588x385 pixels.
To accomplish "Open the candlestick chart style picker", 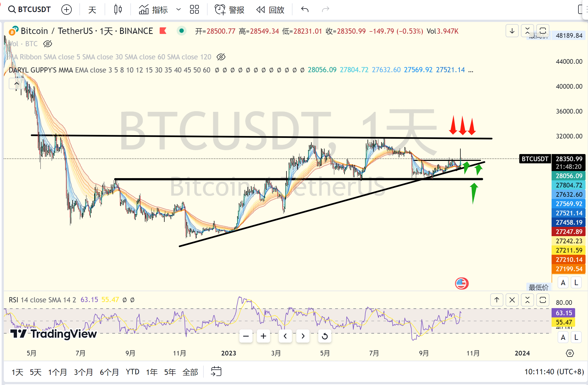I will click(x=118, y=10).
